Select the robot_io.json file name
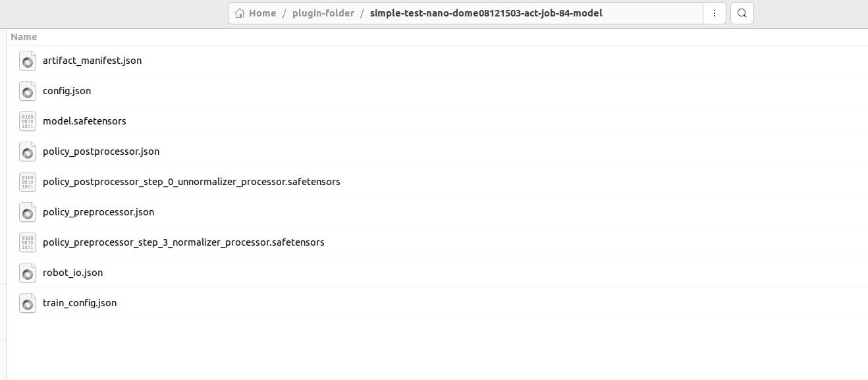Screen dimensions: 868x380 (72, 273)
